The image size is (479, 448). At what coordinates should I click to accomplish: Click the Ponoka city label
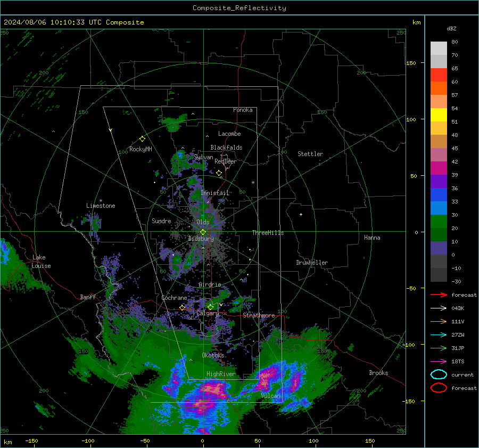click(243, 110)
